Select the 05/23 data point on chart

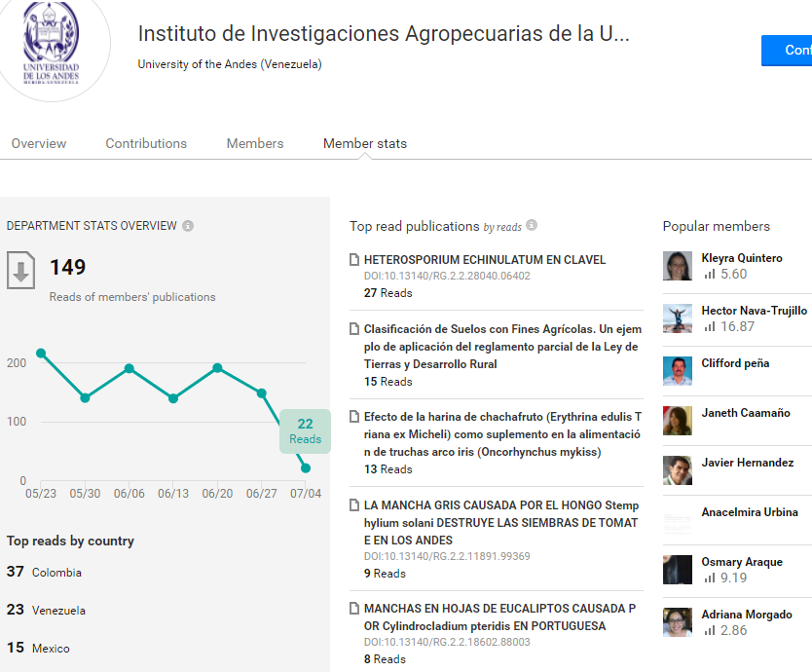pos(41,354)
